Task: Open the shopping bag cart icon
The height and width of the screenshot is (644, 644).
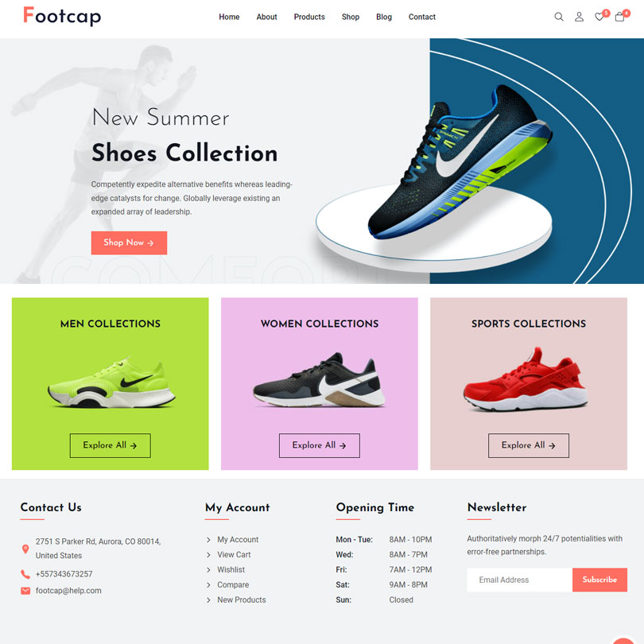Action: (x=619, y=17)
